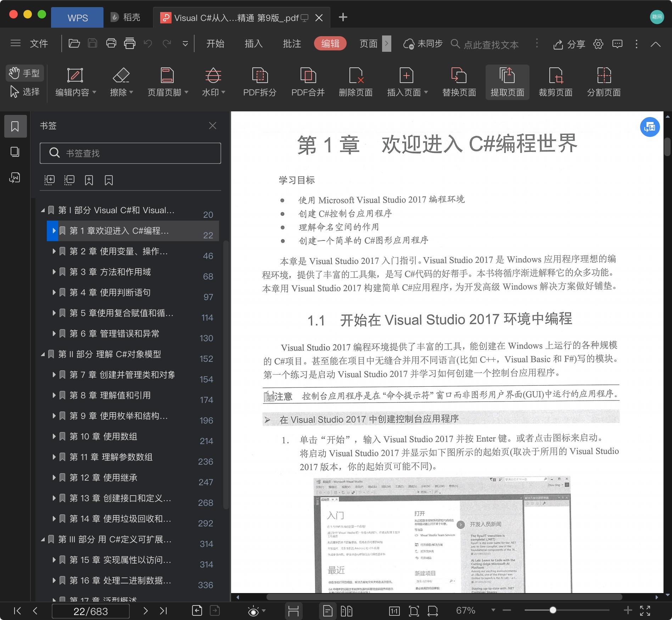Toggle eye protection mode icon
Screen dimensions: 672x620
pyautogui.click(x=253, y=611)
